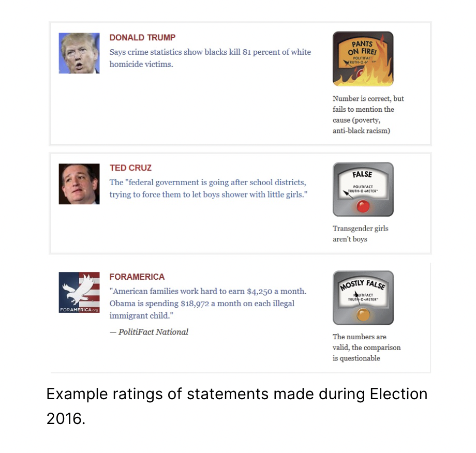The height and width of the screenshot is (453, 476).
Task: Open the statement about crime statistics
Action: [x=210, y=58]
